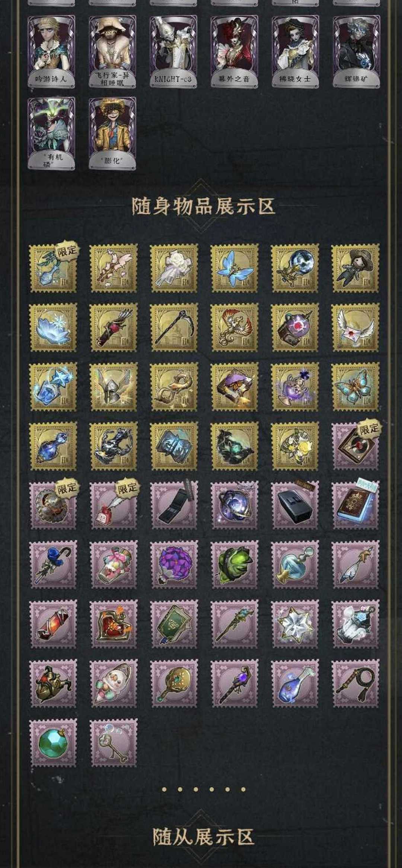Click the limited vinyl record accessory
Viewport: 402px width, 868px height.
coord(355,446)
